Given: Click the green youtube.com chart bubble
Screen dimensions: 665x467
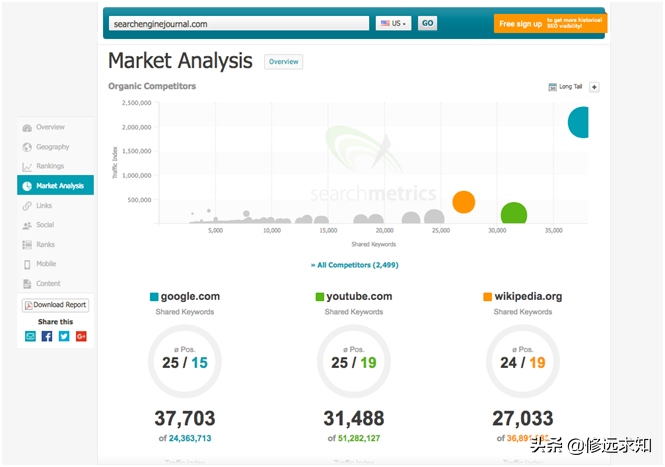Looking at the screenshot, I should [514, 213].
